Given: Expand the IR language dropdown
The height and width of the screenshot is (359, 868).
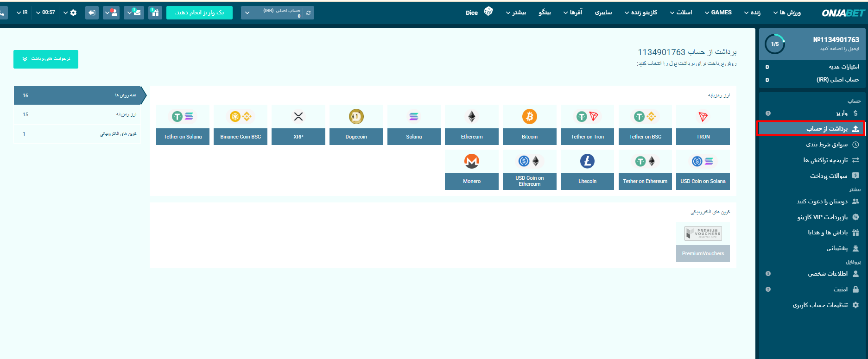Looking at the screenshot, I should 22,13.
